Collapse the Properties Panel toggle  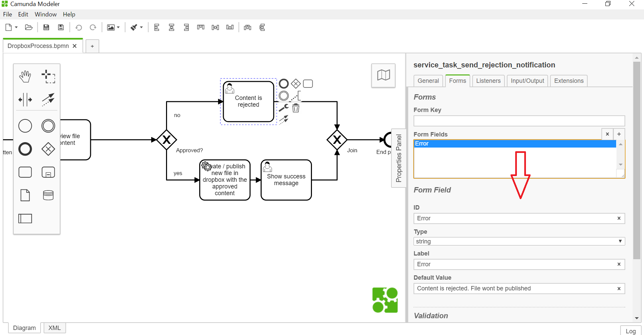point(398,158)
